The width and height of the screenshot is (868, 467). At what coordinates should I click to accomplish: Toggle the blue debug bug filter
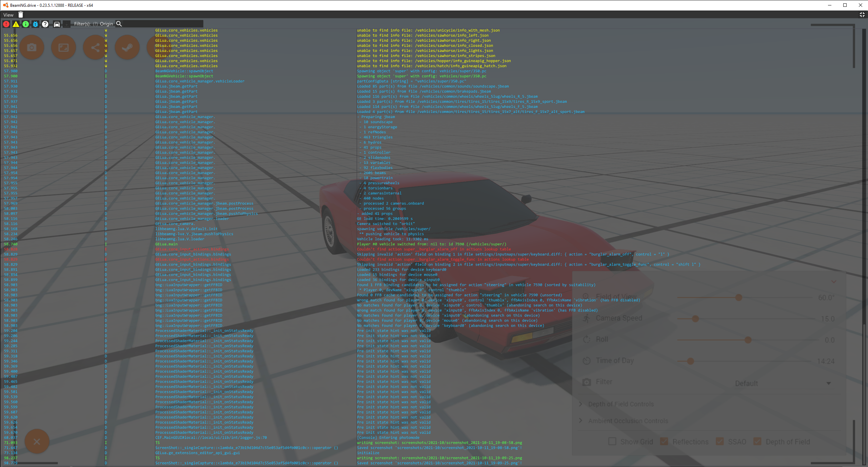(35, 24)
